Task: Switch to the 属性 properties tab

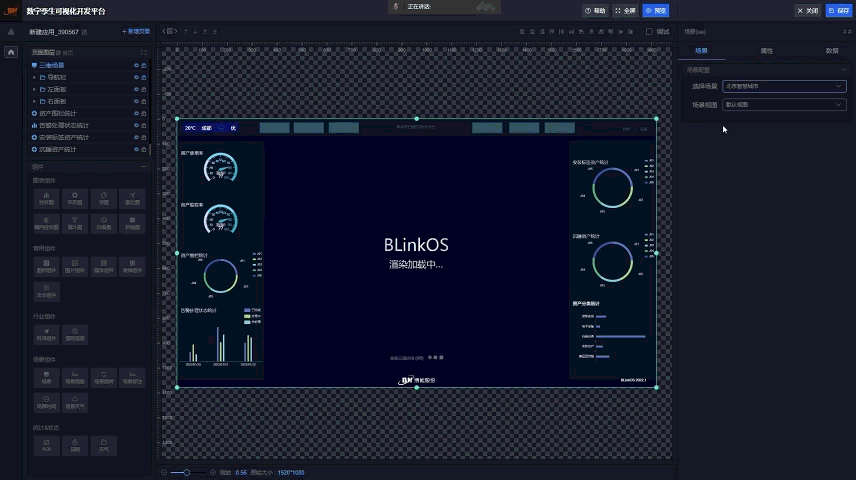Action: point(766,50)
